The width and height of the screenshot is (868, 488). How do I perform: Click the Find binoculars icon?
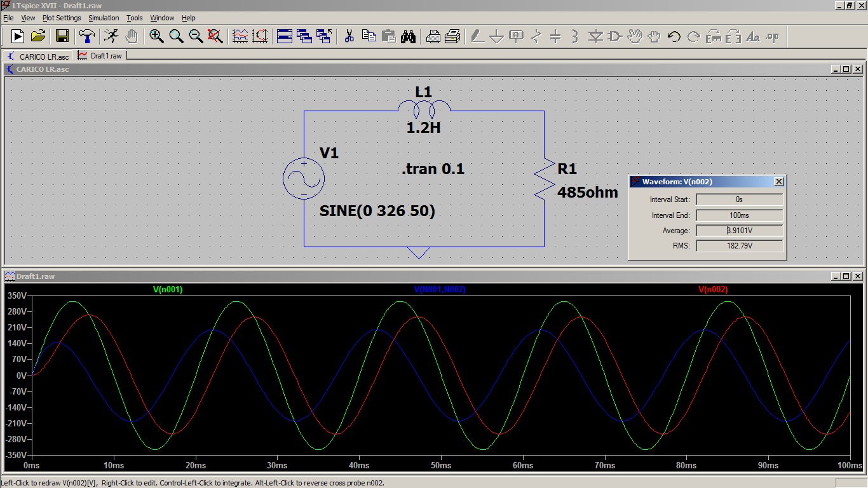coord(408,36)
